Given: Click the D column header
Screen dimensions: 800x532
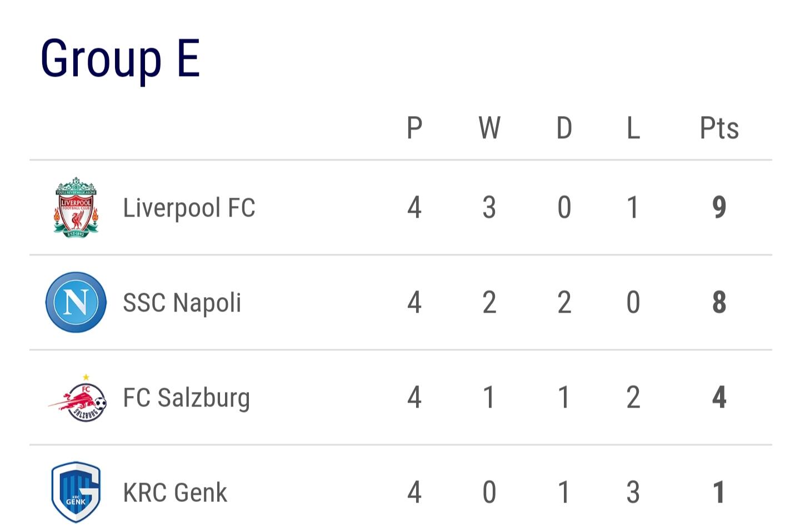Looking at the screenshot, I should pos(564,128).
